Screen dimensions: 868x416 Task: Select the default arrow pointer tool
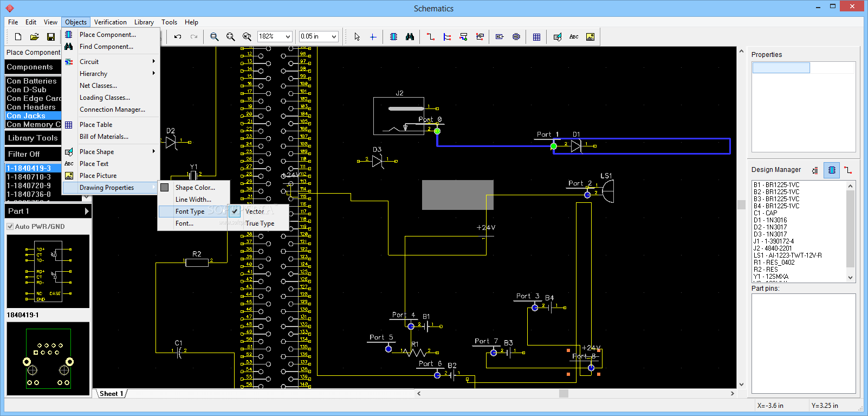coord(357,37)
